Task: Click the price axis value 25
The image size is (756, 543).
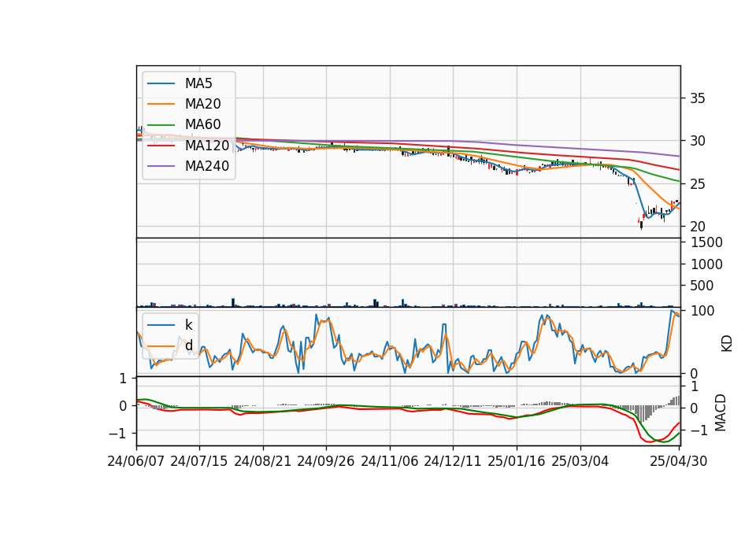Action: tap(697, 183)
